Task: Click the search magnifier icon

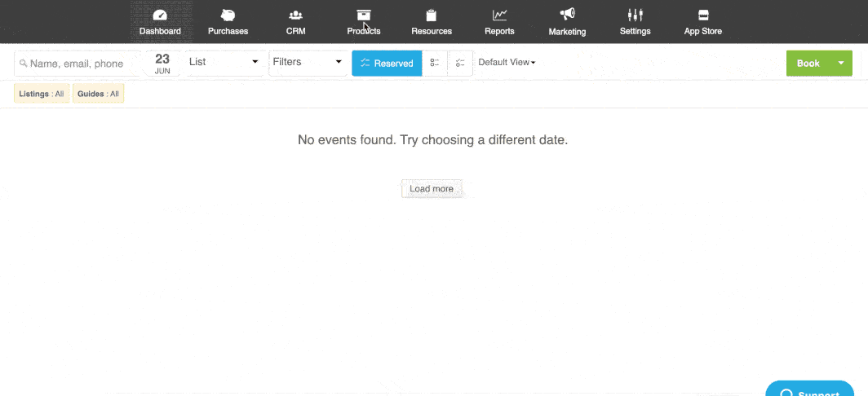Action: [x=23, y=64]
